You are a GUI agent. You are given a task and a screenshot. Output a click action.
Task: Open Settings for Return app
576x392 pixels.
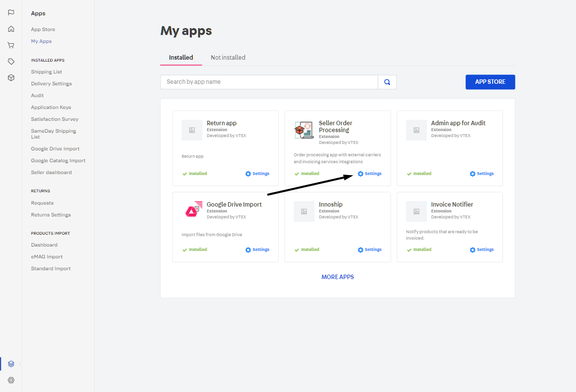257,174
